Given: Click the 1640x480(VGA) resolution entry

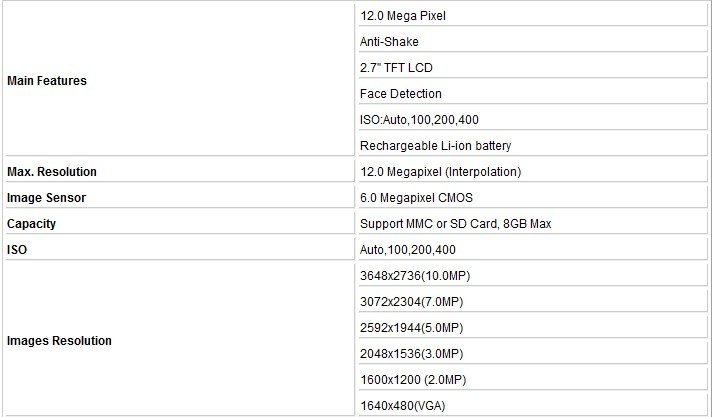Looking at the screenshot, I should [403, 405].
